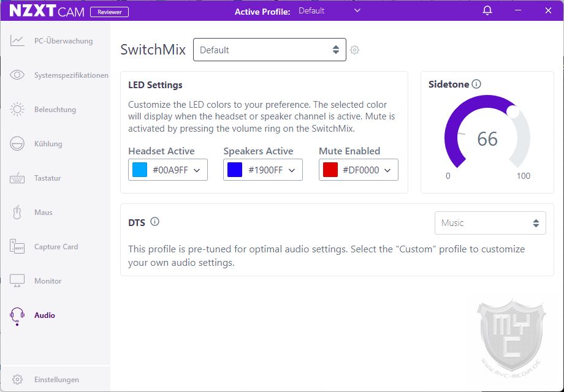Open Headset Active color #00A9FF dropdown
This screenshot has width=564, height=392.
click(167, 170)
